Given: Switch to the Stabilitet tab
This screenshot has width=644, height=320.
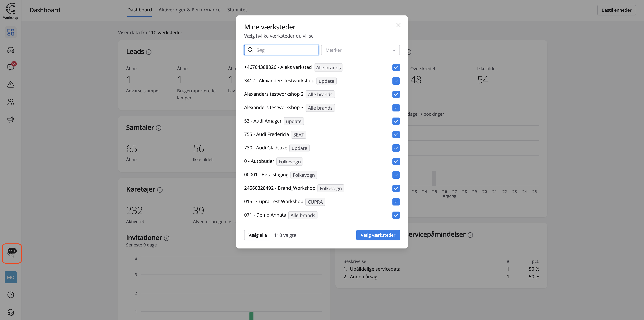Looking at the screenshot, I should (x=237, y=10).
